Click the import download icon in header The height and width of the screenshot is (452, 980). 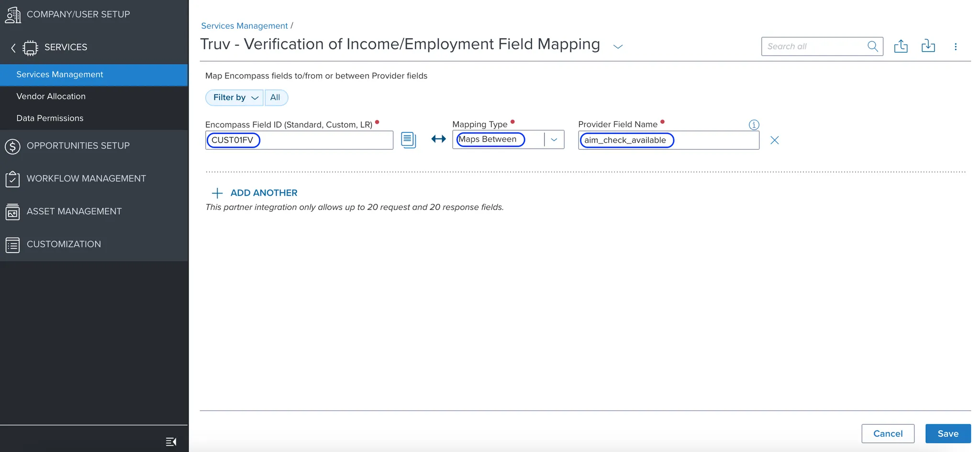[x=928, y=46]
